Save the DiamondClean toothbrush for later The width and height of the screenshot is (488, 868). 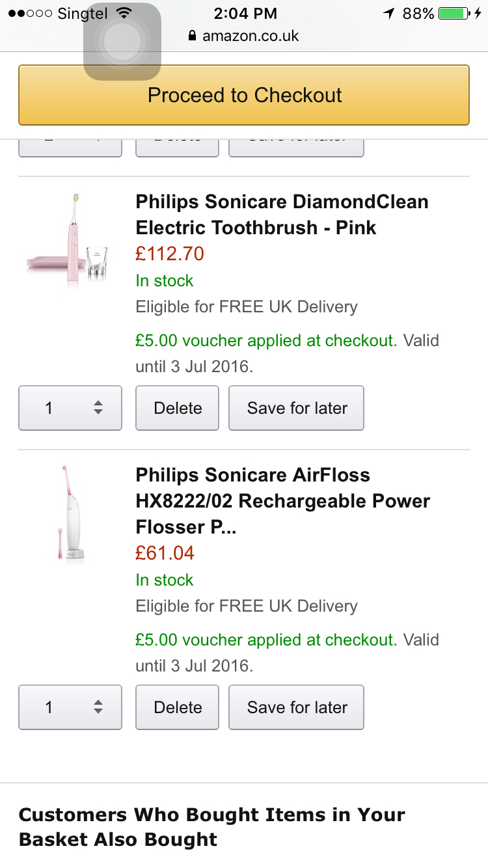click(296, 408)
